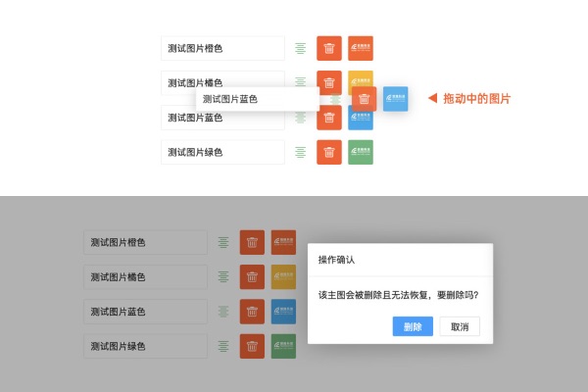Click the drag handle of dimmed 测试图片橙色 row
The height and width of the screenshot is (392, 588).
(x=223, y=242)
